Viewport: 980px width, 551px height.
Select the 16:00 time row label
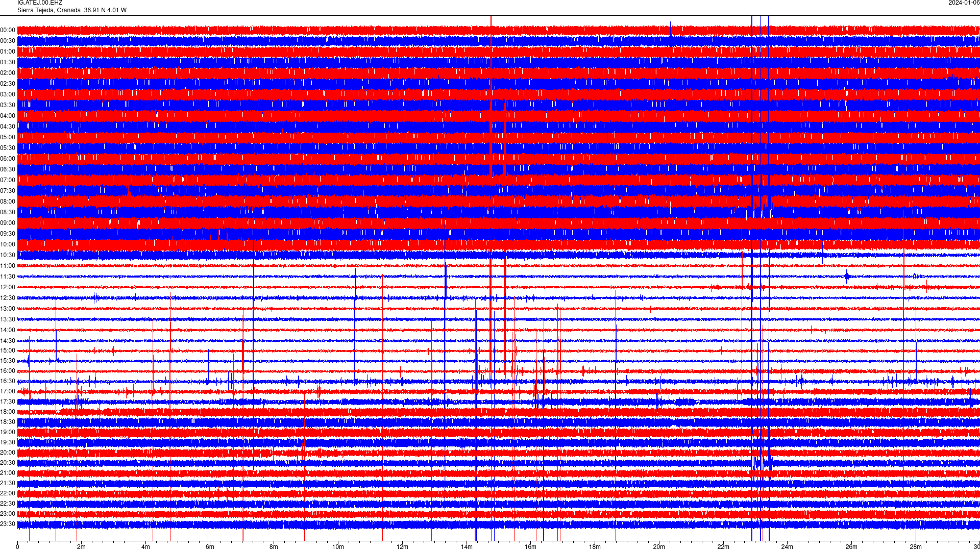pyautogui.click(x=8, y=371)
